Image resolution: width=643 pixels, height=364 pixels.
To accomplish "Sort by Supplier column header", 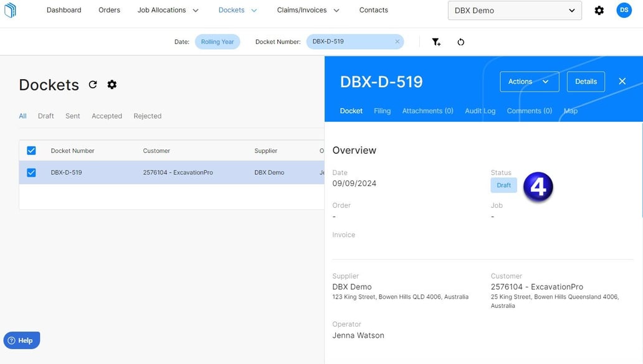I will 265,151.
